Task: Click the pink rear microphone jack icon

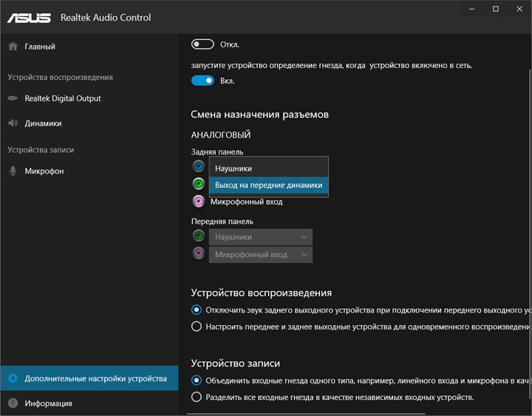Action: coord(198,202)
